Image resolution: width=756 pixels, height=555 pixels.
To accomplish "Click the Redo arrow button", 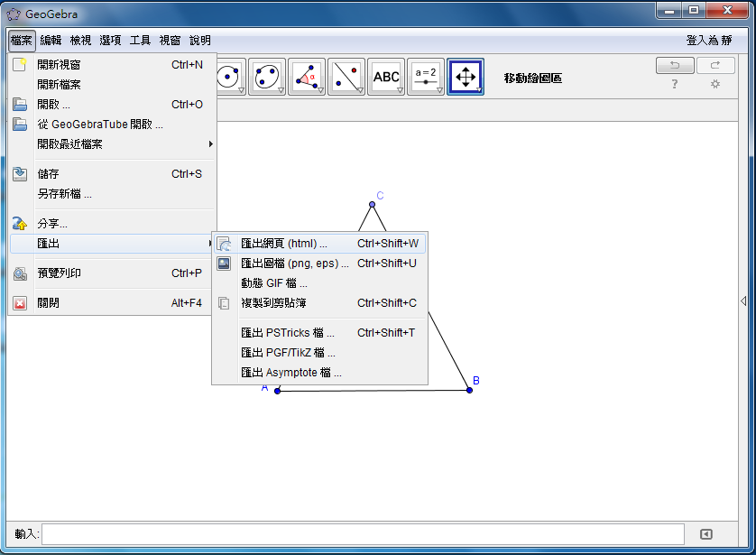I will click(x=715, y=65).
